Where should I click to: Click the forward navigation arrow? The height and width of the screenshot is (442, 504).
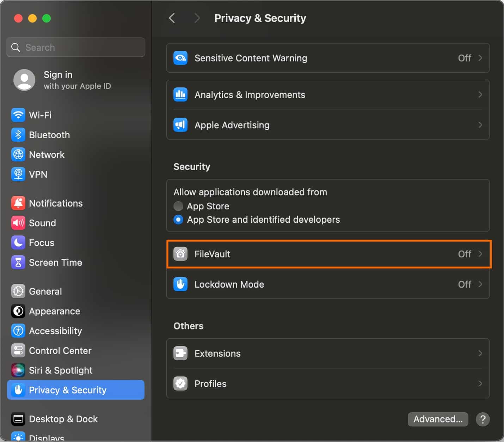pos(197,18)
